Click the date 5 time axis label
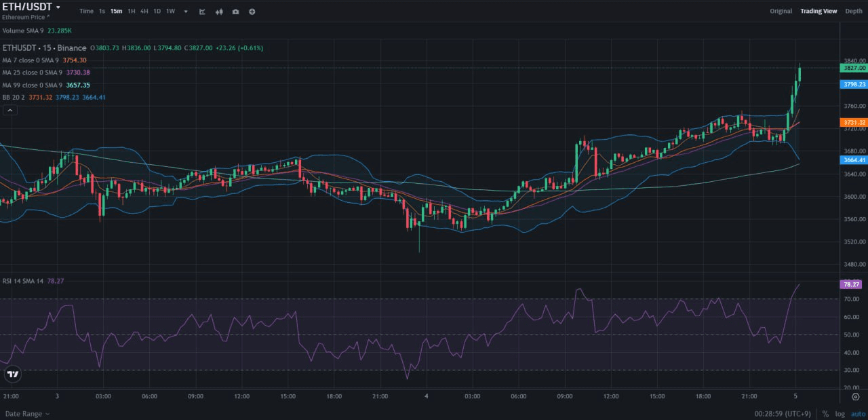The height and width of the screenshot is (420, 868). coord(795,396)
